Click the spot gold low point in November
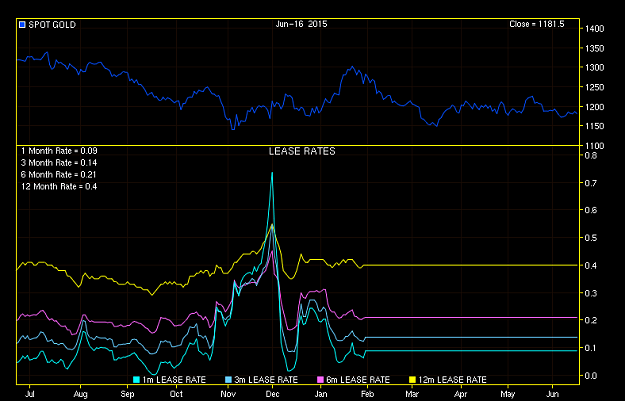The image size is (625, 401). (233, 129)
